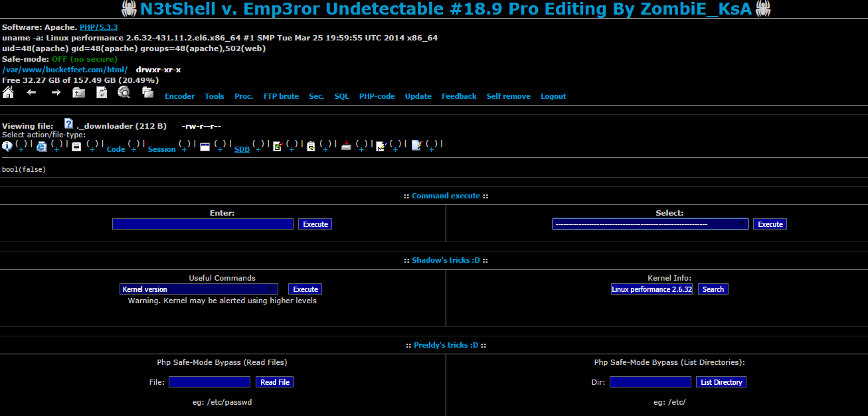Select the blue info action icon
The height and width of the screenshot is (416, 868).
(x=7, y=147)
